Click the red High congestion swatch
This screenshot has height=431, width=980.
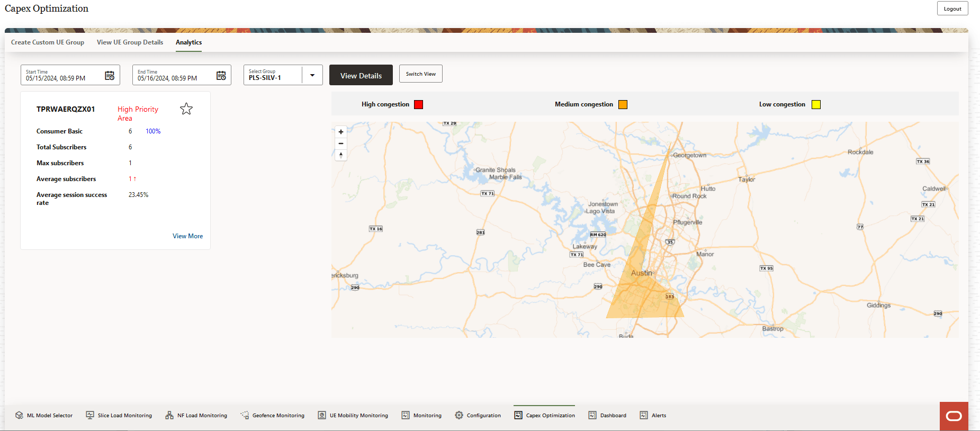click(x=418, y=104)
